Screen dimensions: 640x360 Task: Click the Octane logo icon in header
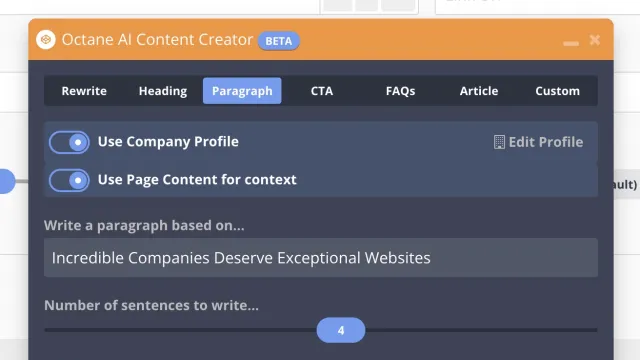point(46,40)
